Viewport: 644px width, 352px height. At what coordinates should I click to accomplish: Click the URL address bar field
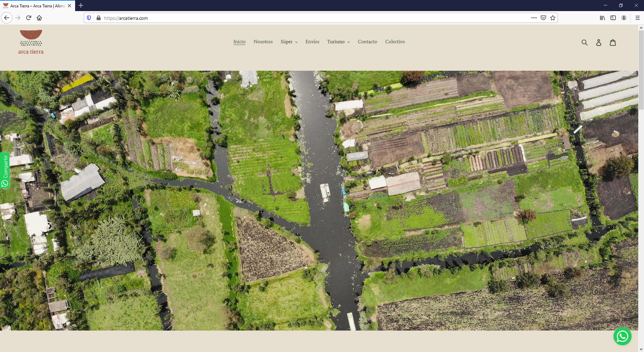[302, 18]
